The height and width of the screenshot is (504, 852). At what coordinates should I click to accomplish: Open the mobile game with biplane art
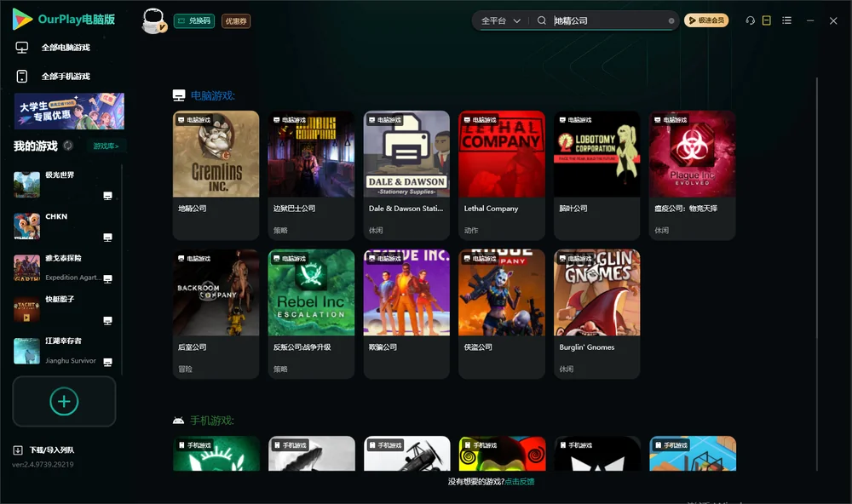coord(406,454)
